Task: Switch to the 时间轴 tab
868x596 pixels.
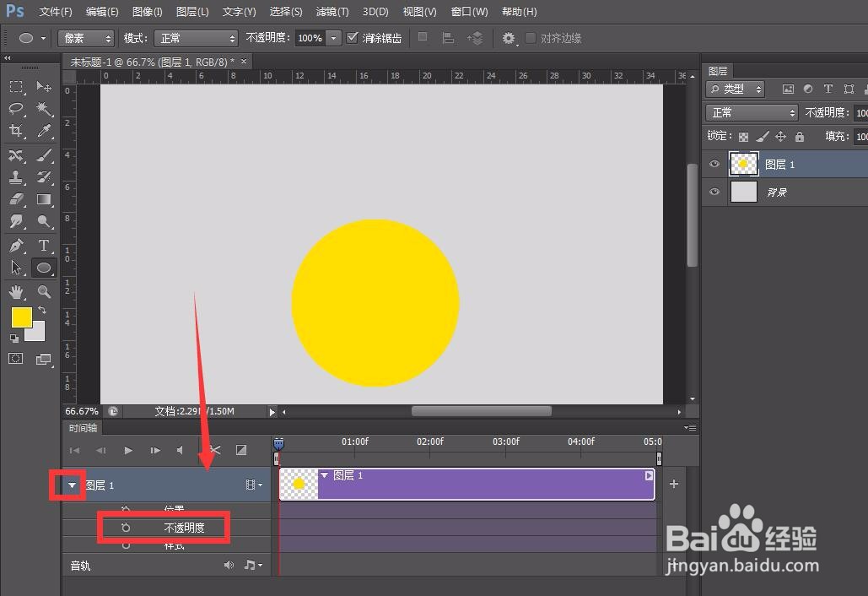Action: 82,428
